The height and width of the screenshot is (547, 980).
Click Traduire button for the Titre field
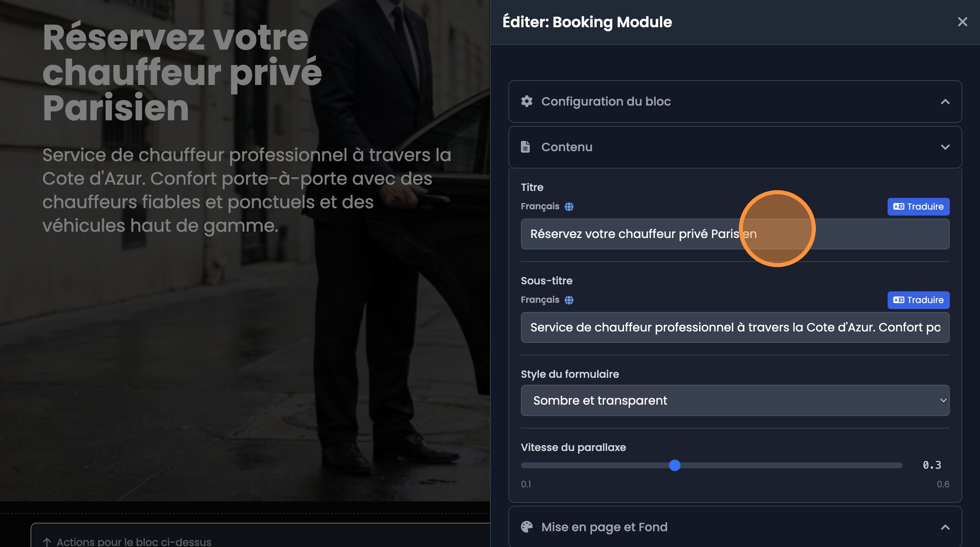point(918,206)
